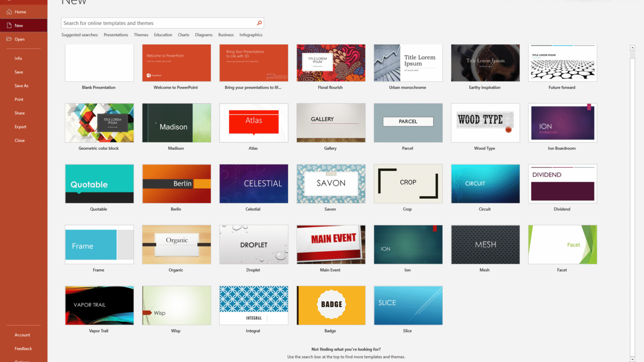Viewport: 644px width, 362px height.
Task: Pick the Badge theme
Action: [x=331, y=306]
